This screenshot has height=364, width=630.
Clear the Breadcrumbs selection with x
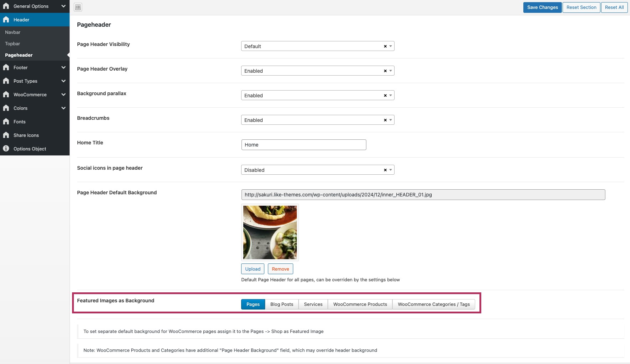tap(385, 120)
